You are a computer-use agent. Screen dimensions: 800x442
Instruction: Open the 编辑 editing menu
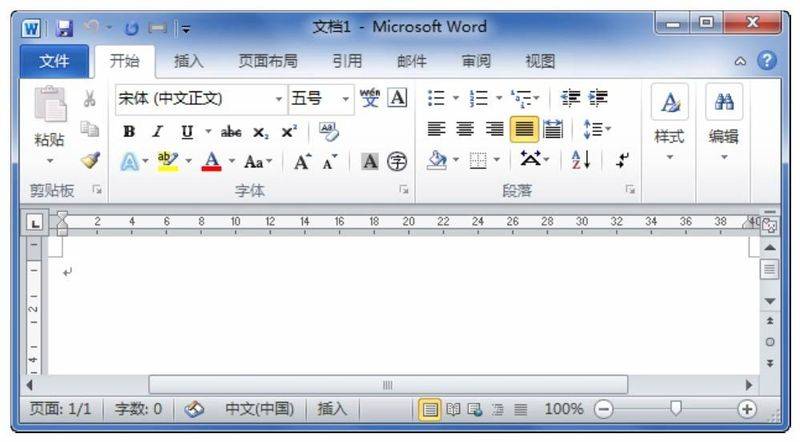tap(723, 122)
